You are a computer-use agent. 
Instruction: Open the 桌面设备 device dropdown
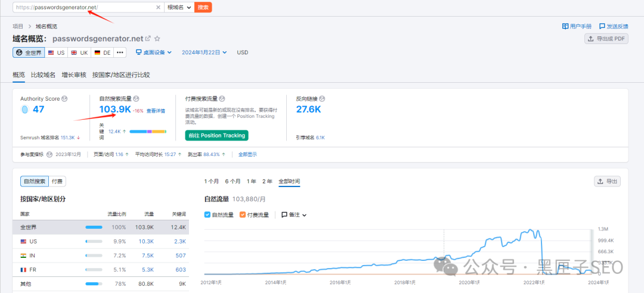(x=154, y=52)
